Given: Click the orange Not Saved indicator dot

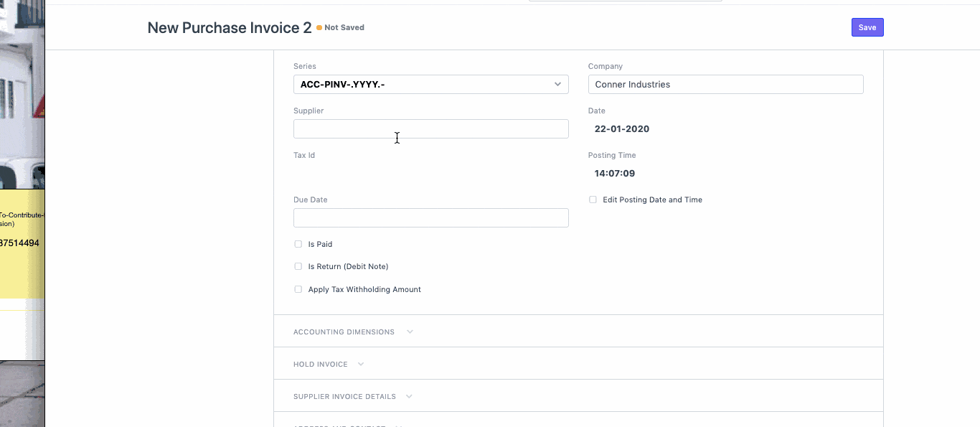Looking at the screenshot, I should coord(319,28).
